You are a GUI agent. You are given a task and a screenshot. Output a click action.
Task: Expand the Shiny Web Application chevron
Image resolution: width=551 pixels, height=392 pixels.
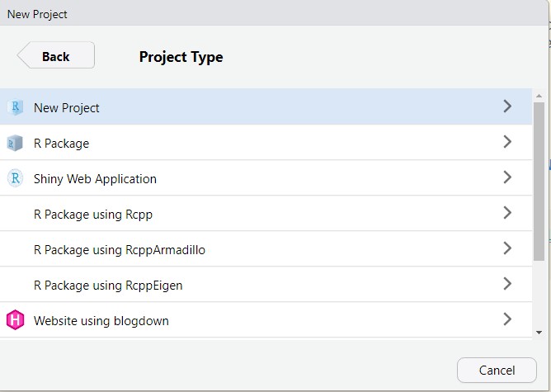pyautogui.click(x=507, y=177)
